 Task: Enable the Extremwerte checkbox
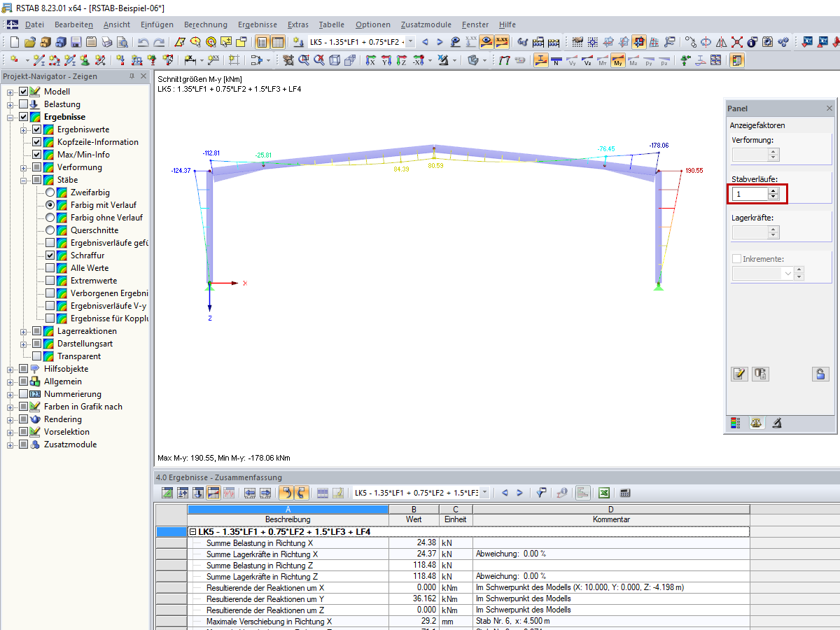coord(50,281)
